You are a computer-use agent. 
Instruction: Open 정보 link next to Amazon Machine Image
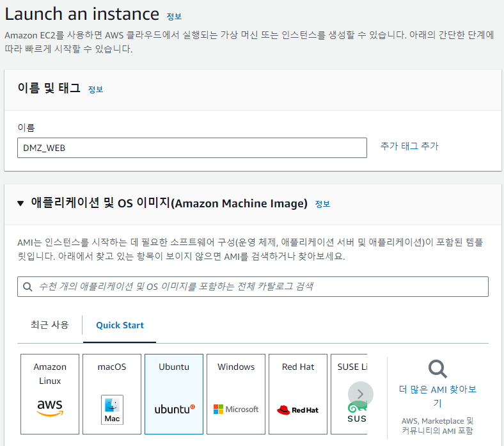322,204
